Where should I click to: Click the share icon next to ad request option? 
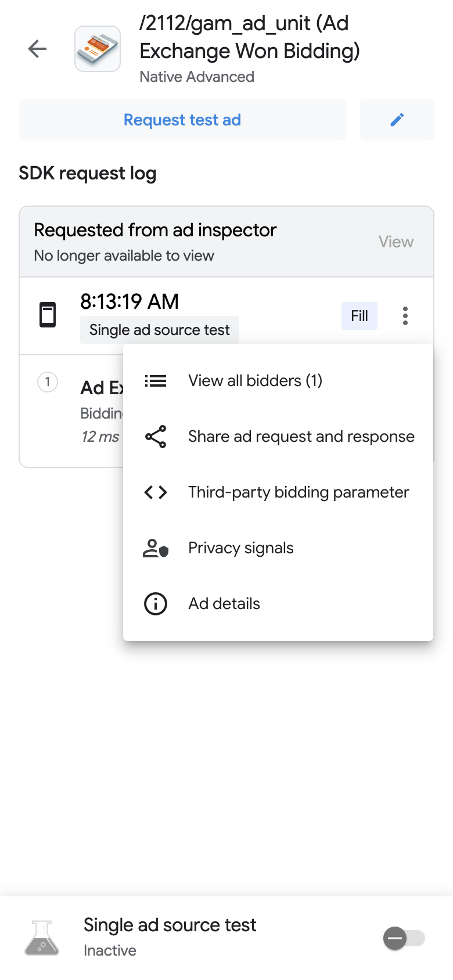click(155, 436)
